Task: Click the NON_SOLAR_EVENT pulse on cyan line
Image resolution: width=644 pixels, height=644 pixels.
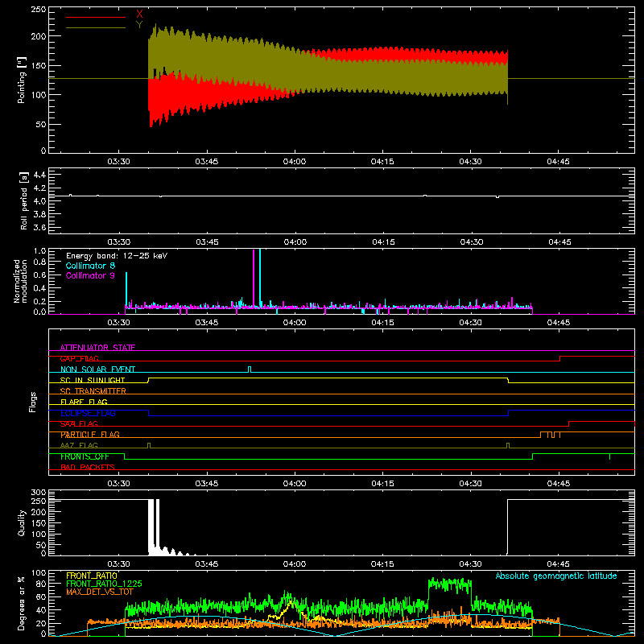Action: (250, 369)
